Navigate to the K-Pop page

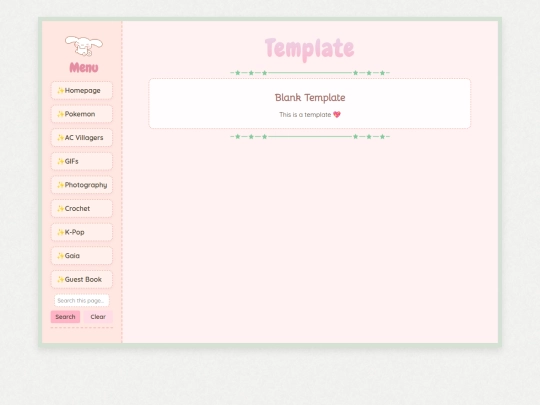tap(82, 232)
